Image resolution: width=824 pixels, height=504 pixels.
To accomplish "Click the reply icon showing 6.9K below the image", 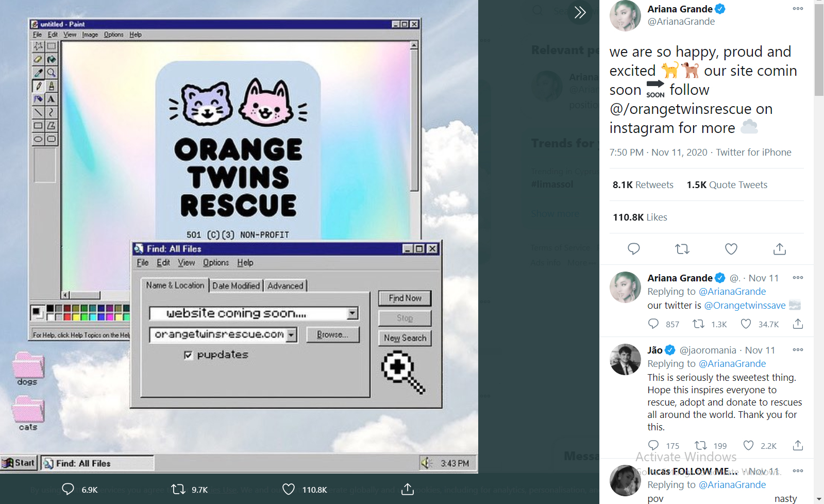I will point(68,489).
